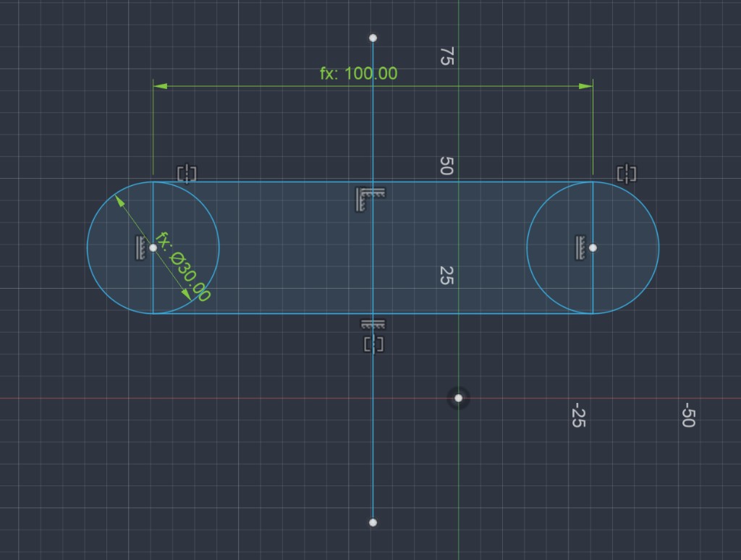Click the symmetry constraint icon below the slot
741x560 pixels.
tap(373, 344)
